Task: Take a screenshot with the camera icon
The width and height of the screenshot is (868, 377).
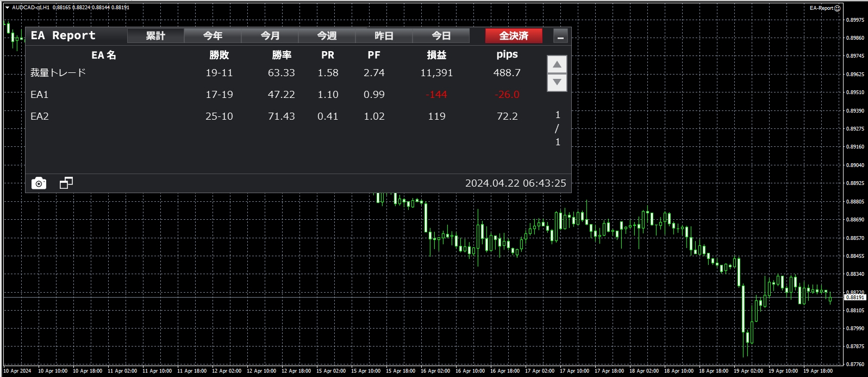Action: (39, 183)
